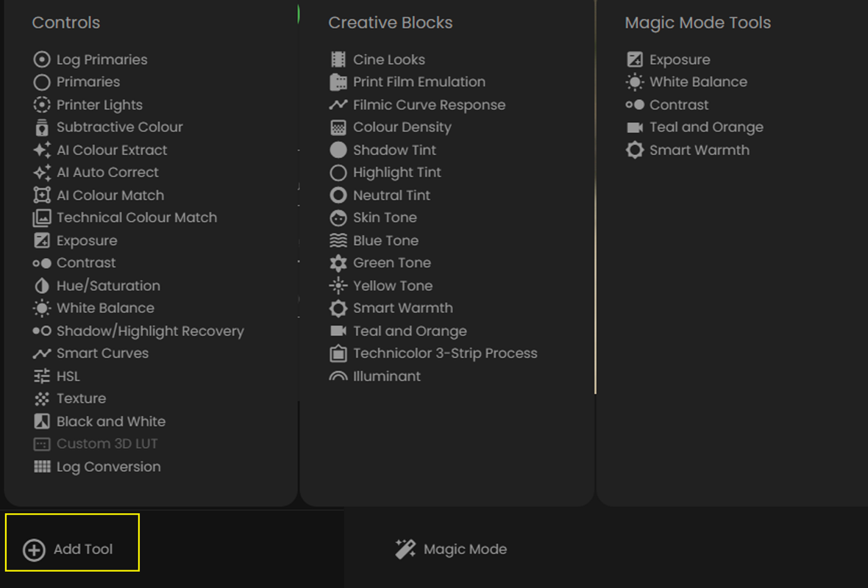Select the Subtractive Colour icon
Viewport: 868px width, 588px height.
pyautogui.click(x=41, y=127)
